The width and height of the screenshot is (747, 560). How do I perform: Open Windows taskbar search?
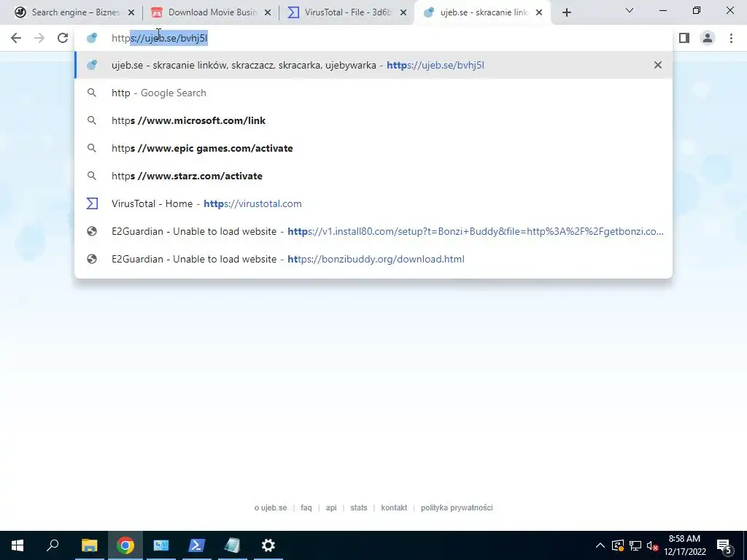[x=53, y=545]
